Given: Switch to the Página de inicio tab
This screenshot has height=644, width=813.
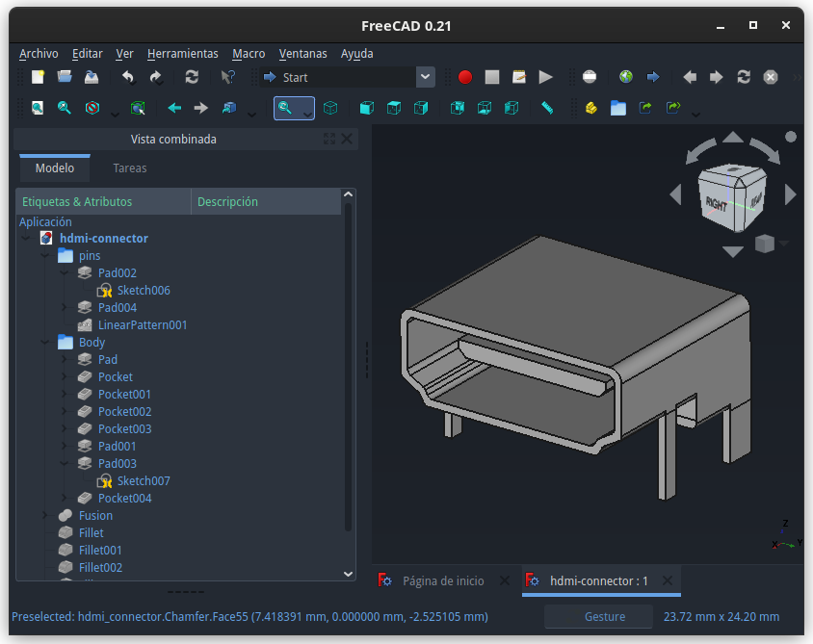Looking at the screenshot, I should point(443,581).
